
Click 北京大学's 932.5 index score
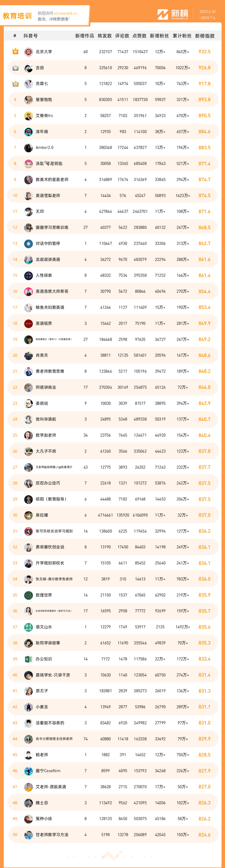(205, 52)
